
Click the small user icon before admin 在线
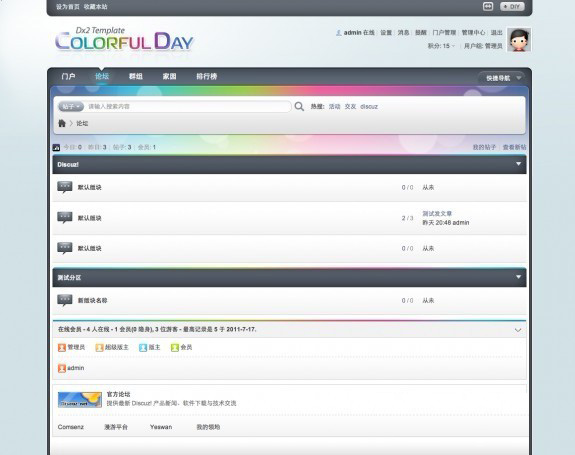339,33
